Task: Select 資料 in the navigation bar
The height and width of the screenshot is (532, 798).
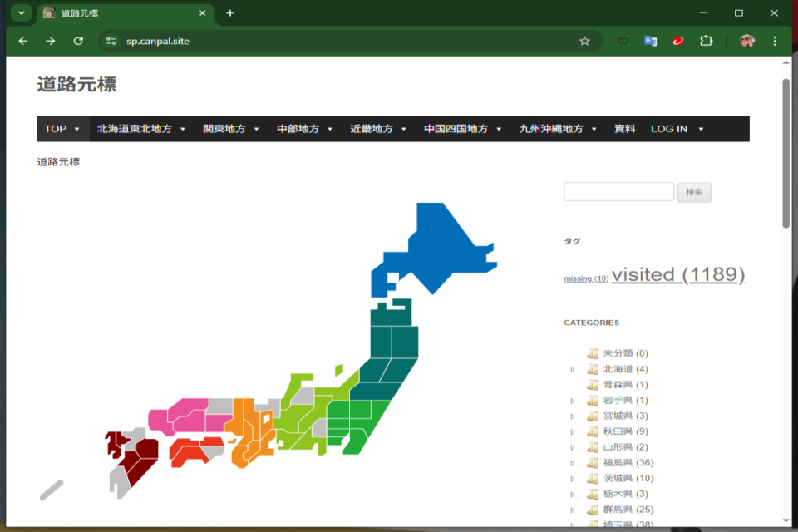Action: click(624, 129)
